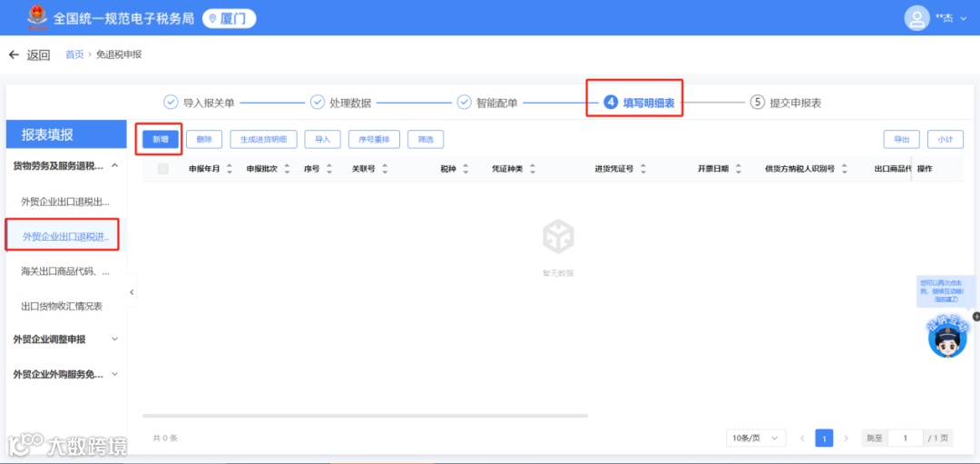Click the user avatar icon
Image resolution: width=980 pixels, height=464 pixels.
(x=916, y=18)
